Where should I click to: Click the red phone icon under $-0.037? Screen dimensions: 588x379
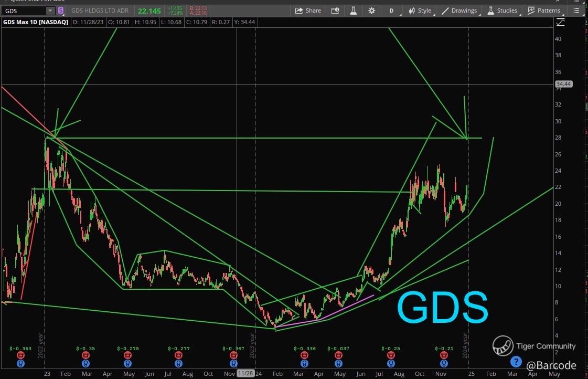pos(338,355)
